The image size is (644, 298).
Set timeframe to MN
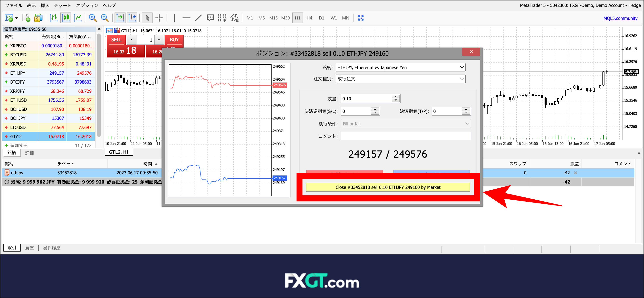pyautogui.click(x=346, y=18)
